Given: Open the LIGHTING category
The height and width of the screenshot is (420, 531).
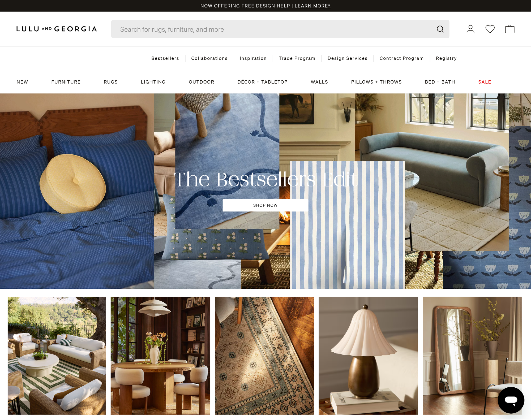Looking at the screenshot, I should click(153, 82).
